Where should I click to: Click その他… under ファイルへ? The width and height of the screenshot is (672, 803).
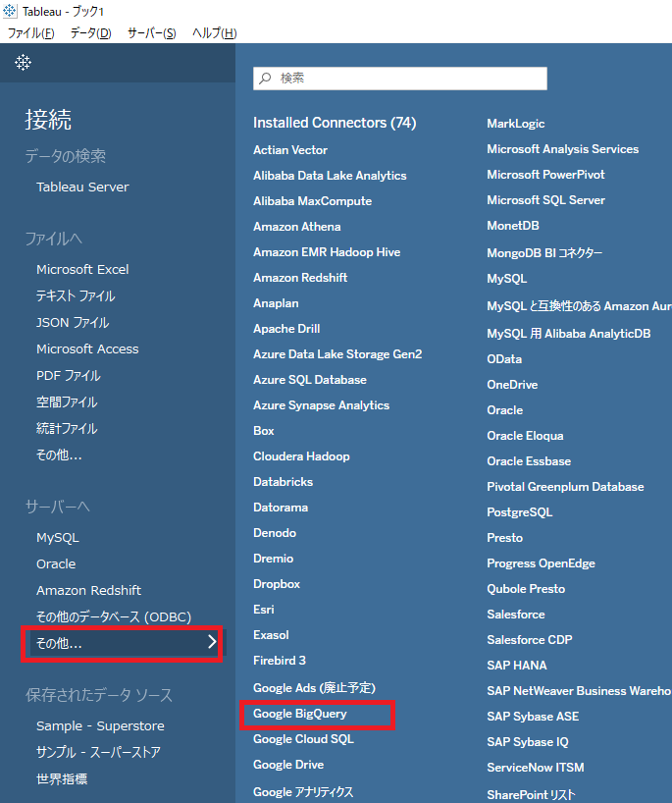(x=59, y=455)
